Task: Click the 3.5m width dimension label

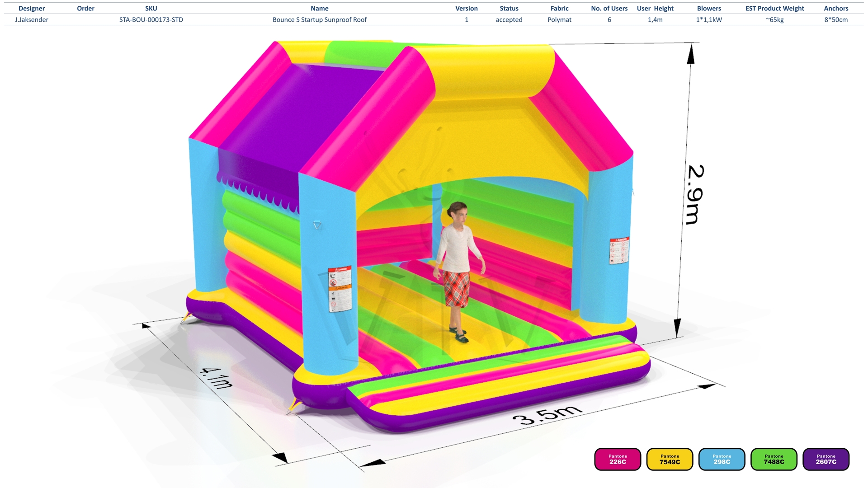Action: [547, 415]
